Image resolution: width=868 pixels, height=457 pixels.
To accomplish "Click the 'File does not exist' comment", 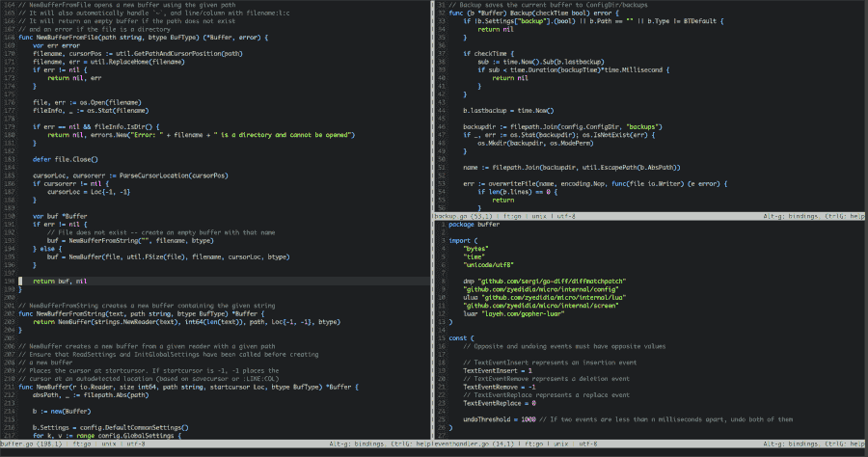I will [x=161, y=232].
